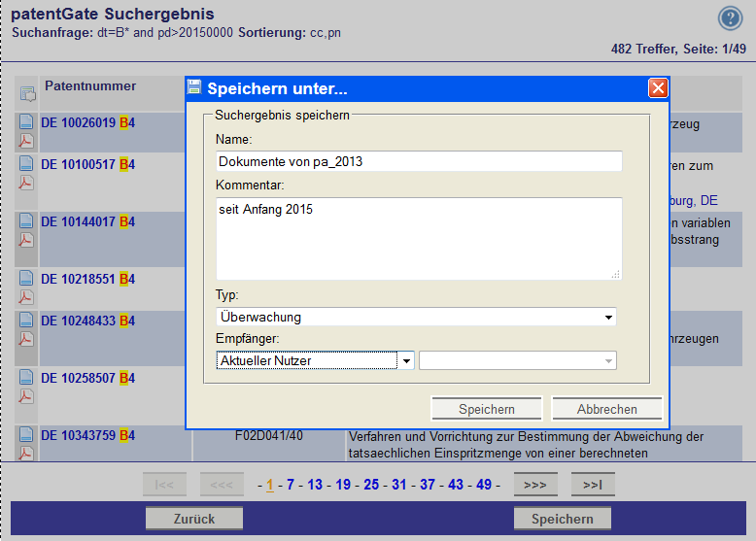The height and width of the screenshot is (541, 756).
Task: Open the Empfänger dropdown Aktueller Nutzer
Action: point(315,360)
